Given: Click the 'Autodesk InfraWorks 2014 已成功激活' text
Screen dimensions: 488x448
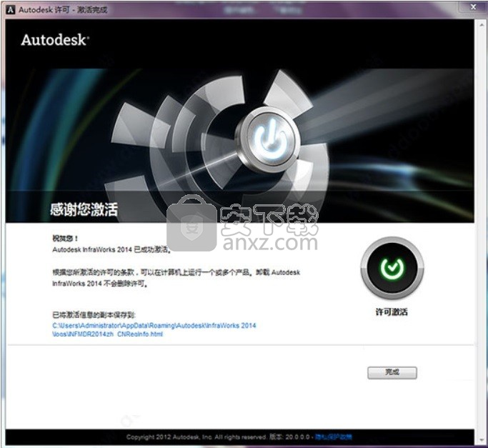Looking at the screenshot, I should click(111, 249).
